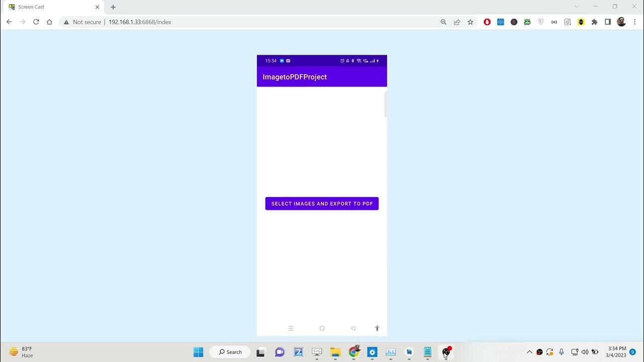This screenshot has height=362, width=644.
Task: Open Android recent apps menu icon
Action: click(x=291, y=328)
